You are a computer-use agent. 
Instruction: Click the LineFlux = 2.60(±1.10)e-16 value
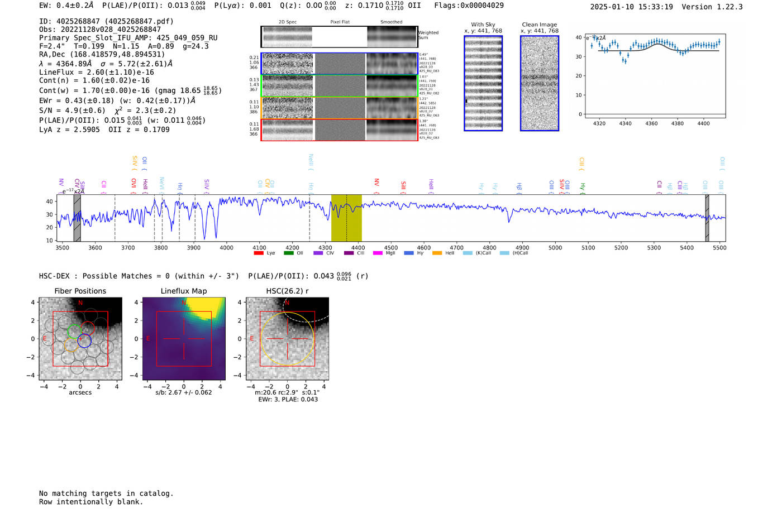coord(97,72)
